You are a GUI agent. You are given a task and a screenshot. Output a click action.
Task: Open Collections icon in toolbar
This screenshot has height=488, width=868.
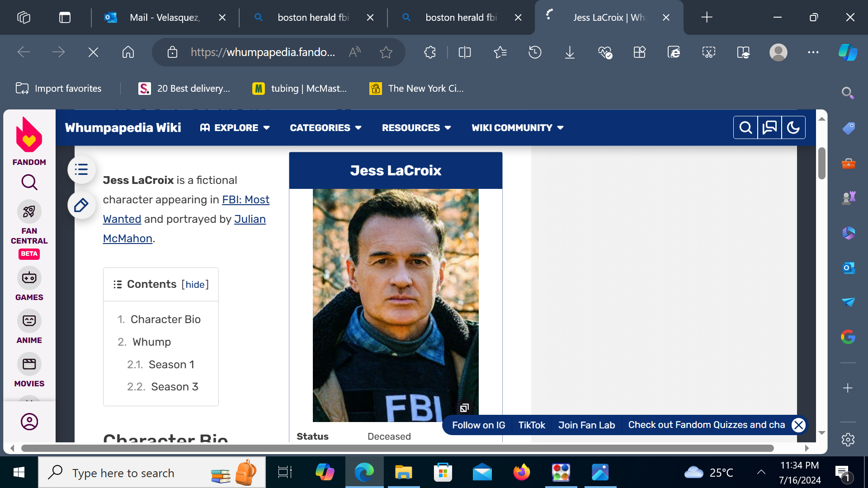[639, 52]
